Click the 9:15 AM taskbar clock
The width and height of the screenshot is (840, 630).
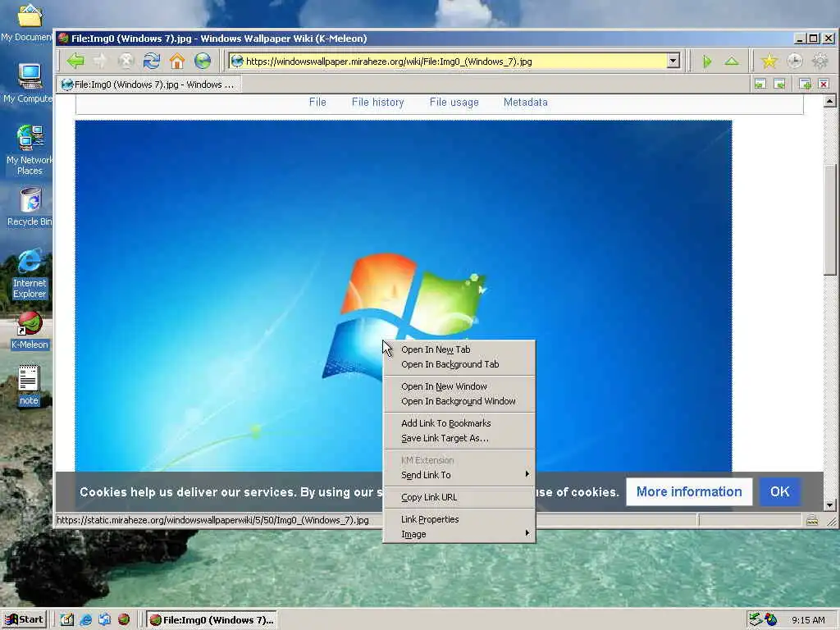pyautogui.click(x=808, y=620)
